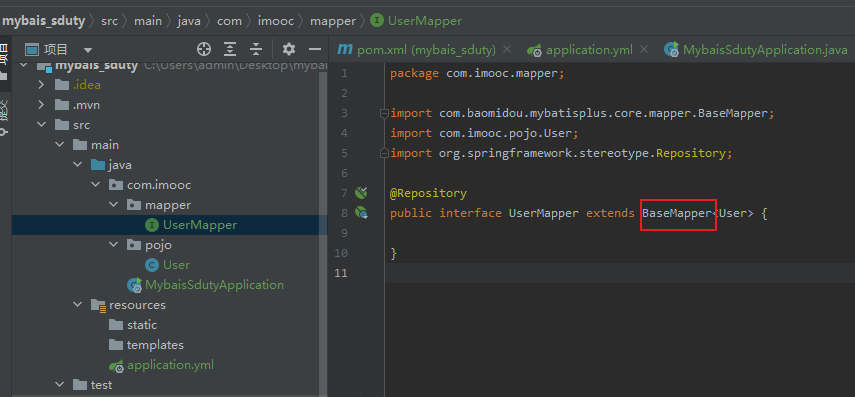Click mybais_sduty in the breadcrumb bar
This screenshot has width=855, height=397.
pyautogui.click(x=44, y=21)
